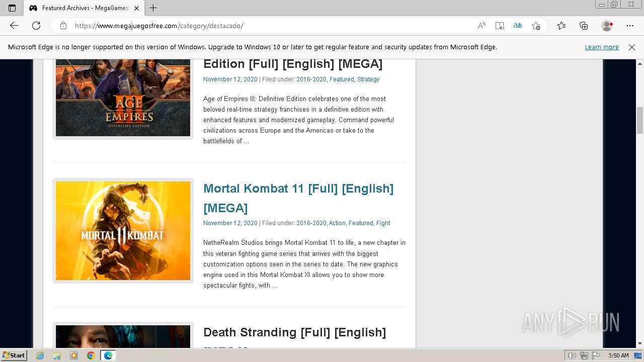Open Featured category under Mortal Kombat

361,223
